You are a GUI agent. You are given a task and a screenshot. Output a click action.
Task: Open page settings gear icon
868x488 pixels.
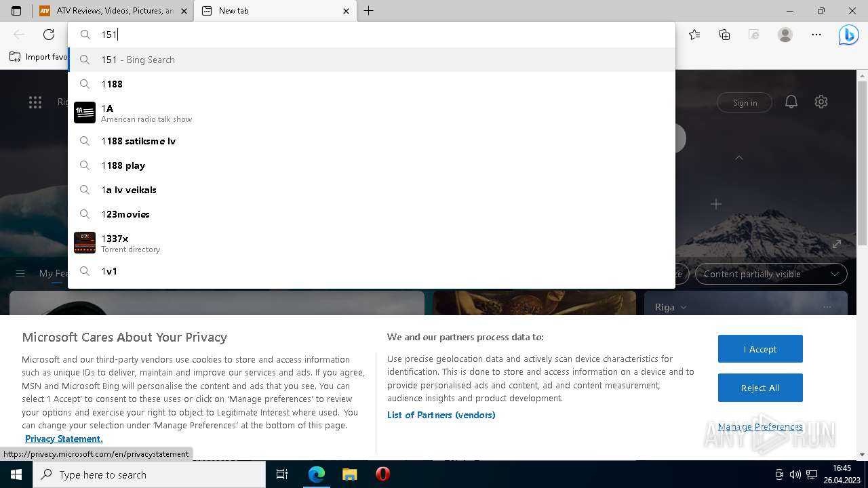coord(821,102)
